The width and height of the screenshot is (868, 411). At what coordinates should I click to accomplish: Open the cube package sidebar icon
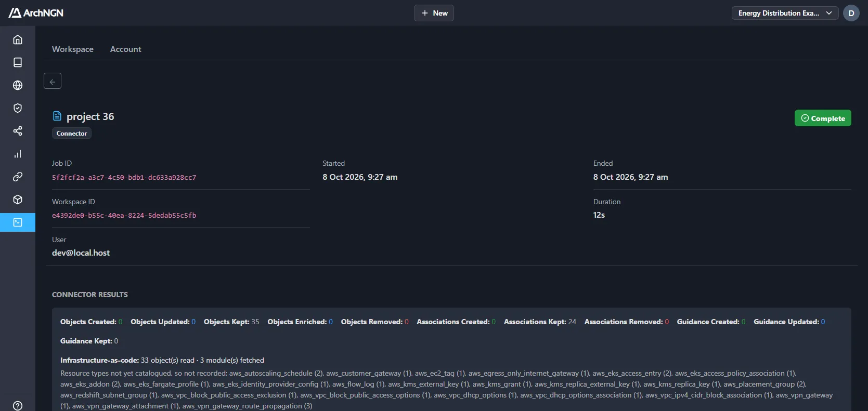(x=18, y=200)
